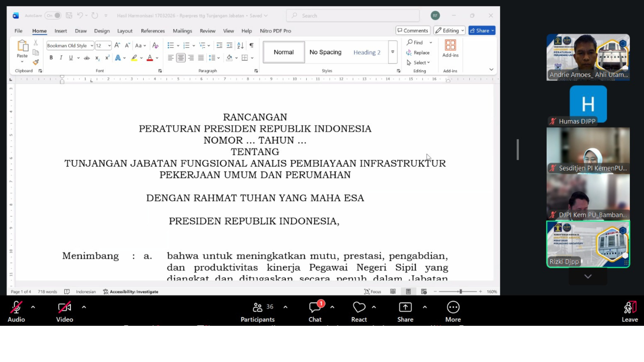
Task: Open the font name dropdown
Action: (92, 46)
